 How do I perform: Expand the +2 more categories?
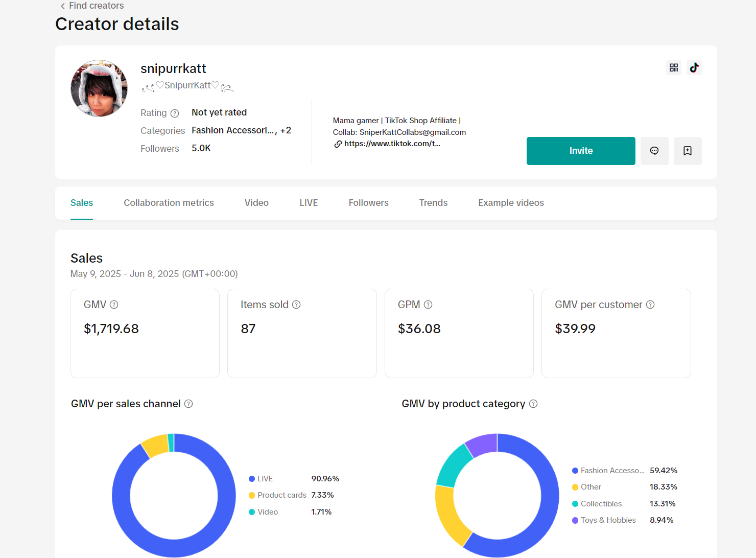pos(286,130)
